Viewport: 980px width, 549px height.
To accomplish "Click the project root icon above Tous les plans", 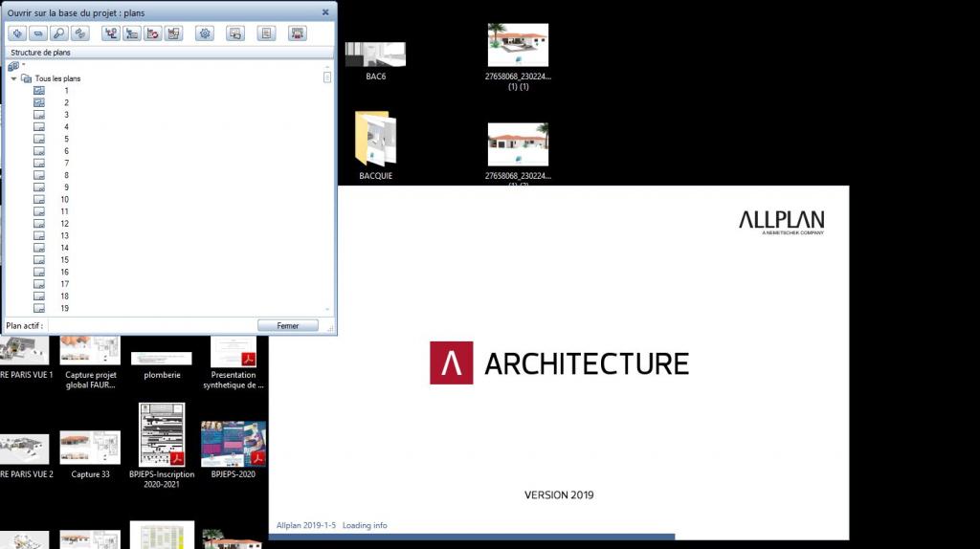I will point(13,66).
